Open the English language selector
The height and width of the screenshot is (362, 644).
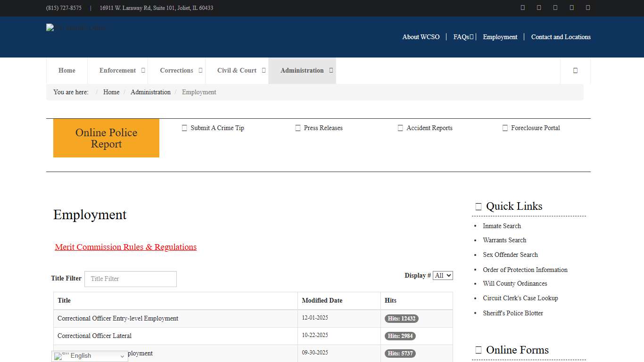[90, 356]
